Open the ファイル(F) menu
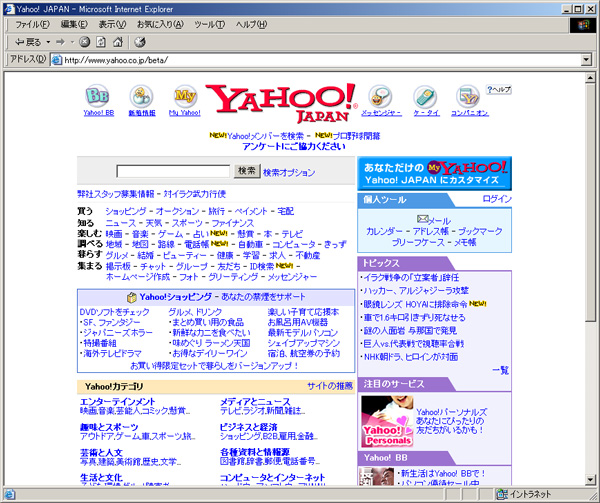This screenshot has height=503, width=600. pyautogui.click(x=32, y=24)
